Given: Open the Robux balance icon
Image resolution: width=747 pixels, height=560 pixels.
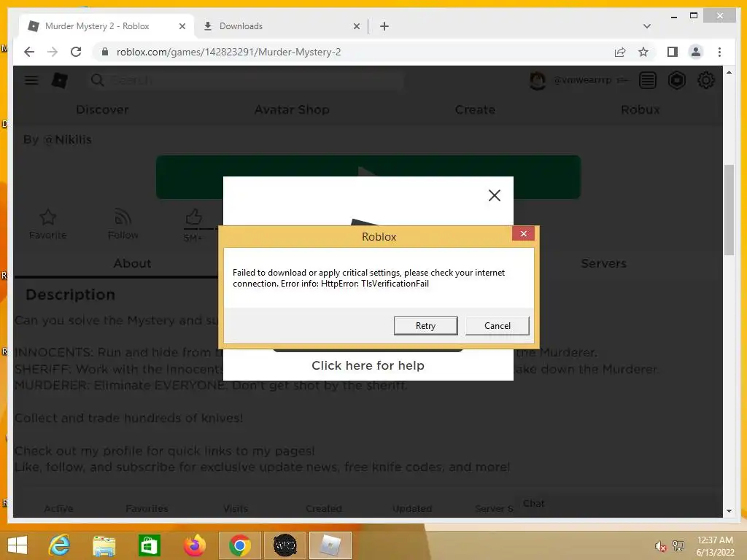Looking at the screenshot, I should pyautogui.click(x=676, y=80).
